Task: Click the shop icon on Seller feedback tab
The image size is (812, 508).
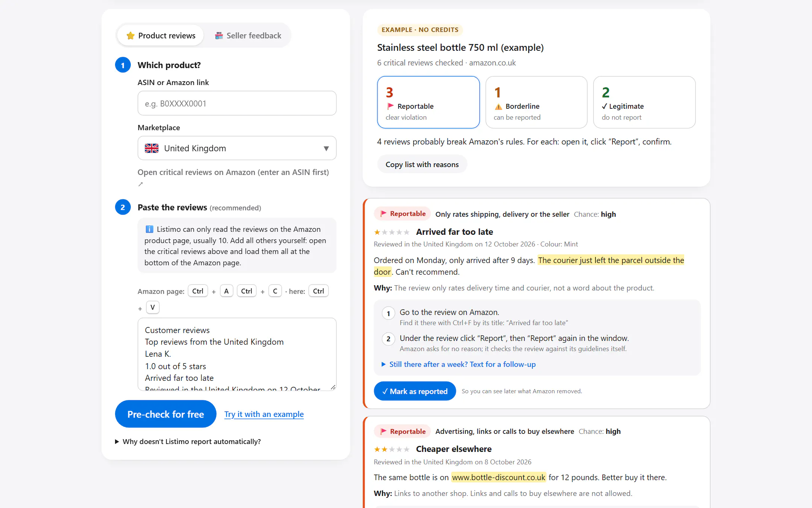Action: point(219,35)
